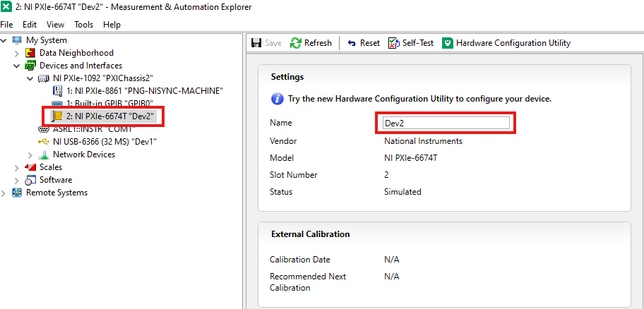The width and height of the screenshot is (644, 309).
Task: Click the Scales icon
Action: (30, 167)
